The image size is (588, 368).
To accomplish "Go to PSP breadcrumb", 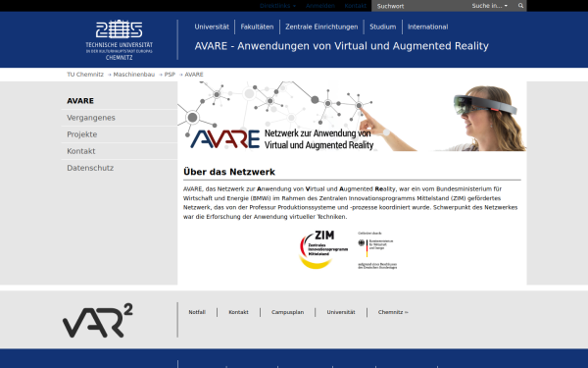I will (170, 75).
